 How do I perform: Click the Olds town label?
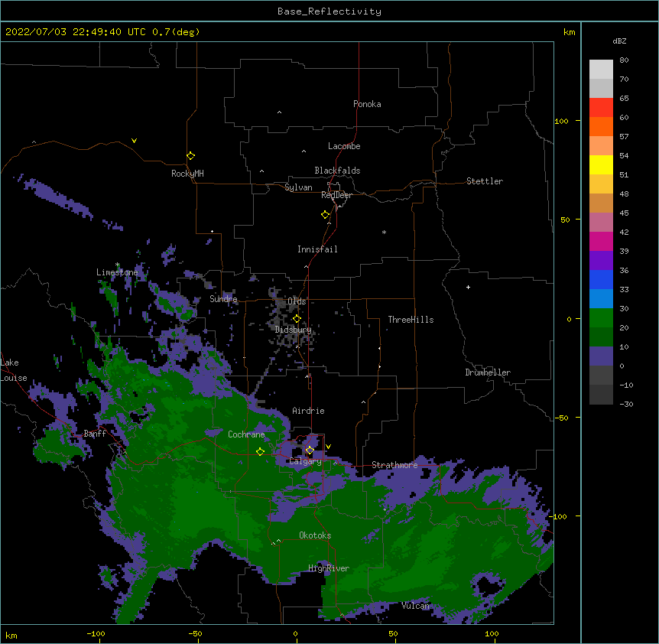click(x=297, y=301)
